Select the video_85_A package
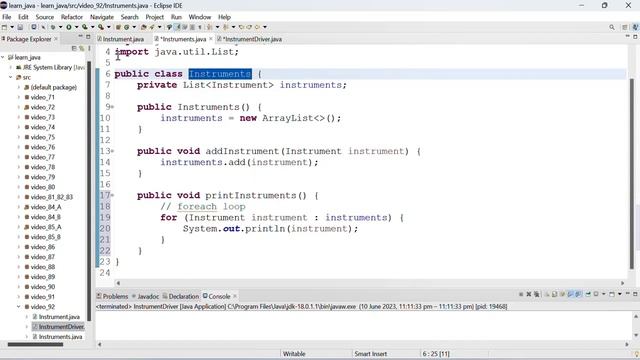The image size is (640, 360). tap(42, 227)
